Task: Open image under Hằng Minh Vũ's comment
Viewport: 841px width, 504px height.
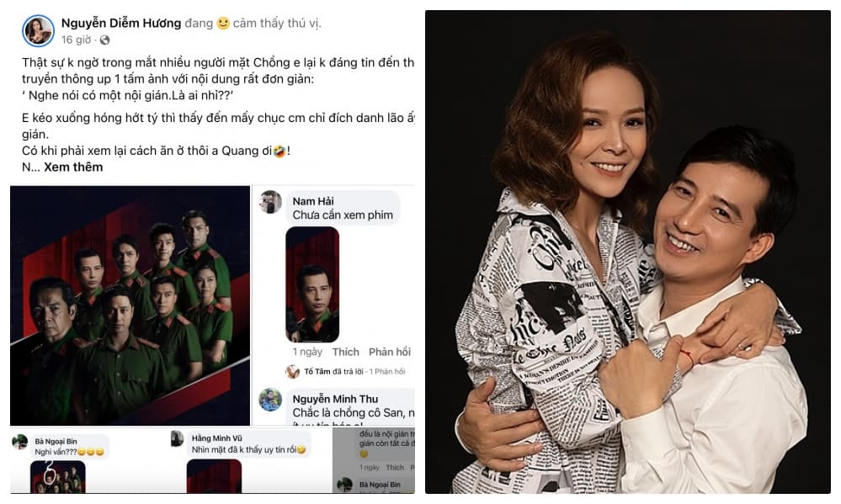Action: tap(214, 476)
